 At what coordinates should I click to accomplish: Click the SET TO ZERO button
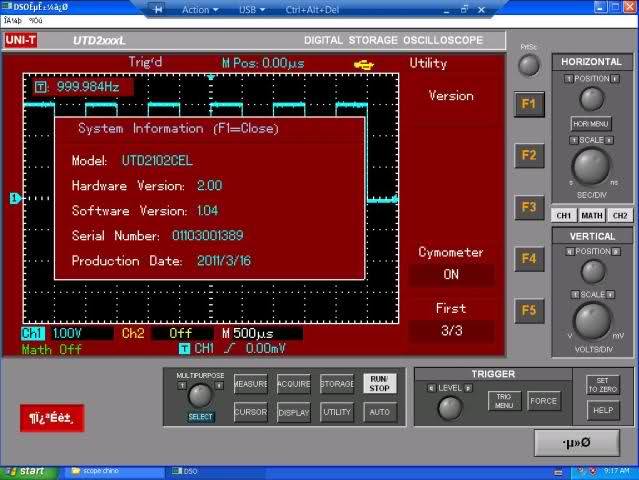point(603,385)
